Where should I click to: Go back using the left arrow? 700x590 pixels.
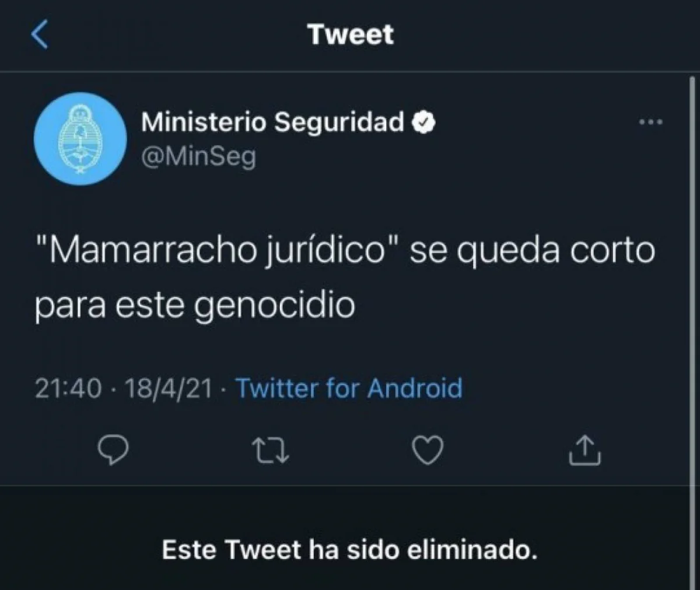tap(39, 35)
